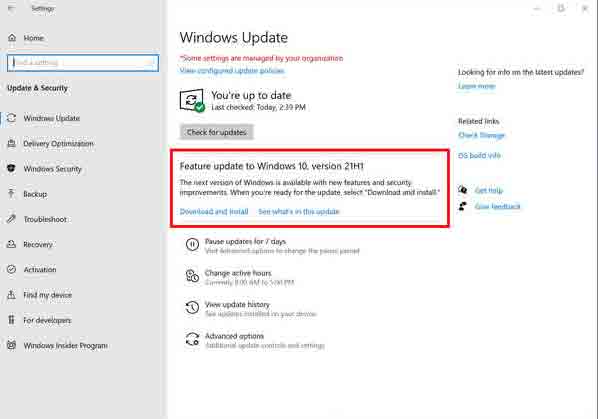Select Pause updates for 7 days
The image size is (598, 419).
245,241
